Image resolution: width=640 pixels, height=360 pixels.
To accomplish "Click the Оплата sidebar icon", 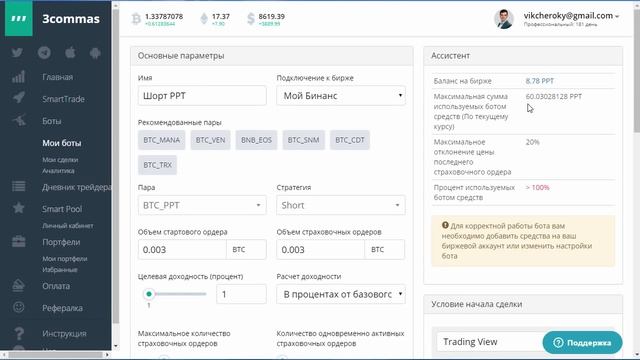I will tap(18, 285).
